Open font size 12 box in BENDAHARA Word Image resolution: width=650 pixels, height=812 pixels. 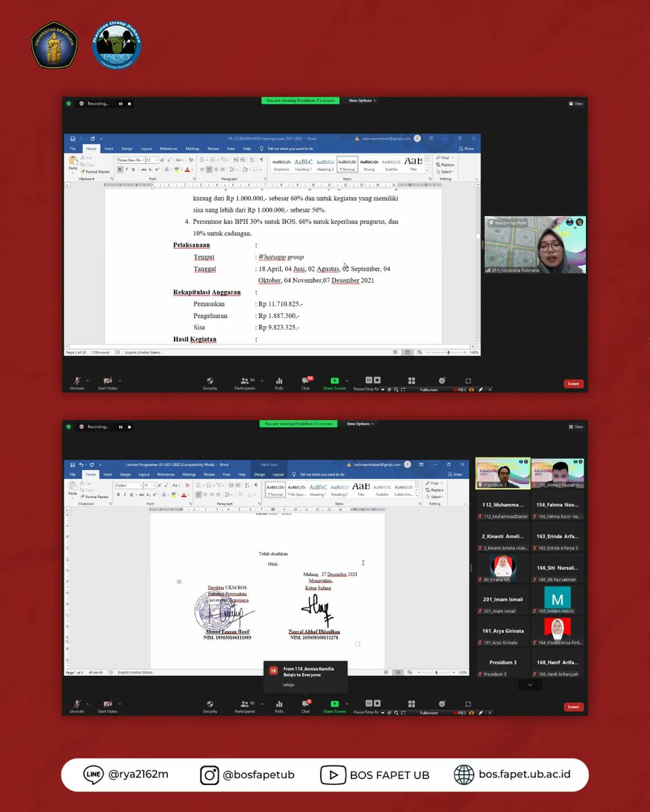(x=152, y=160)
